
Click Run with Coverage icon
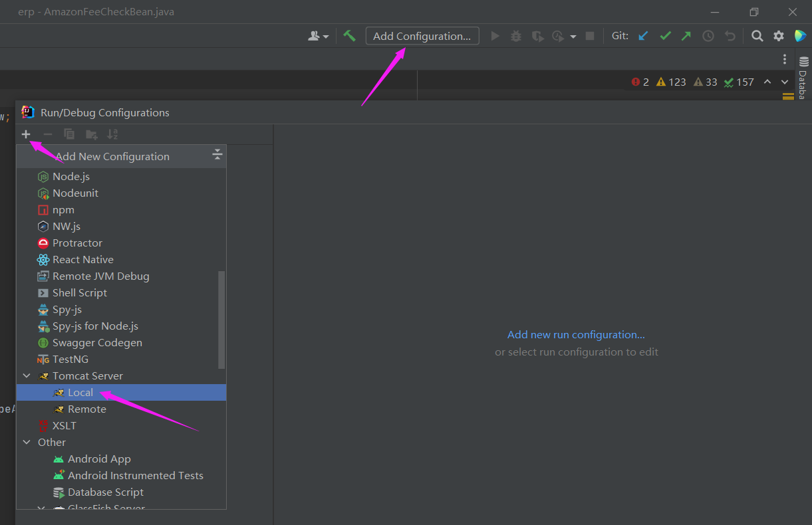coord(537,36)
